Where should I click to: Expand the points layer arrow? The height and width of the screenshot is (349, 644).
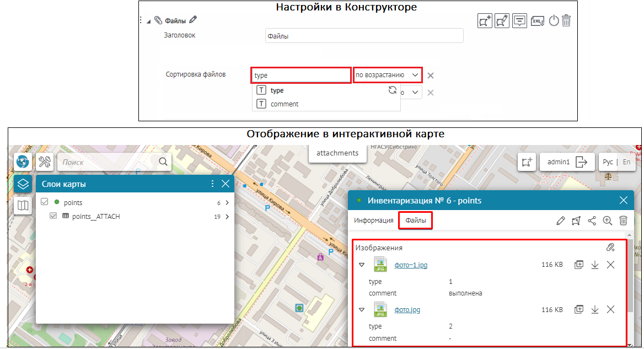227,203
